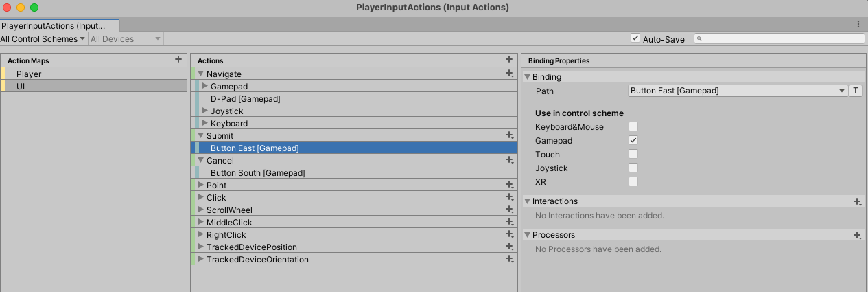Enable Touch control scheme checkbox

(633, 154)
